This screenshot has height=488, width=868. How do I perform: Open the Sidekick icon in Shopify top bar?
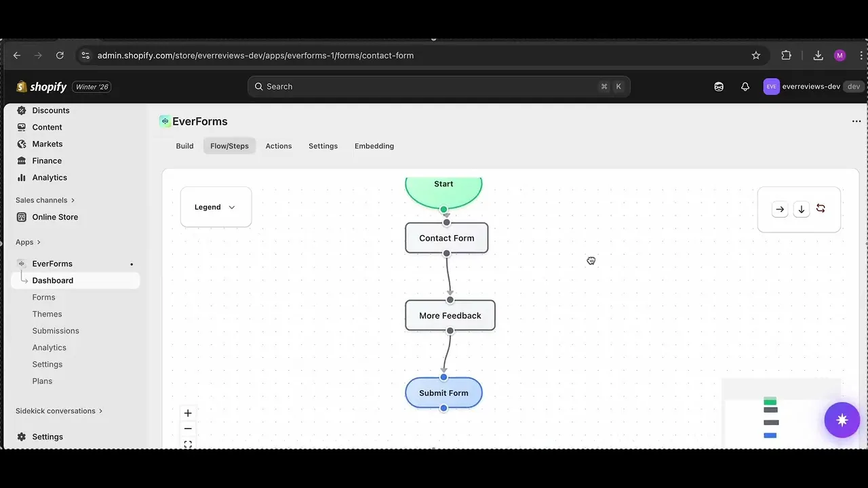[719, 87]
